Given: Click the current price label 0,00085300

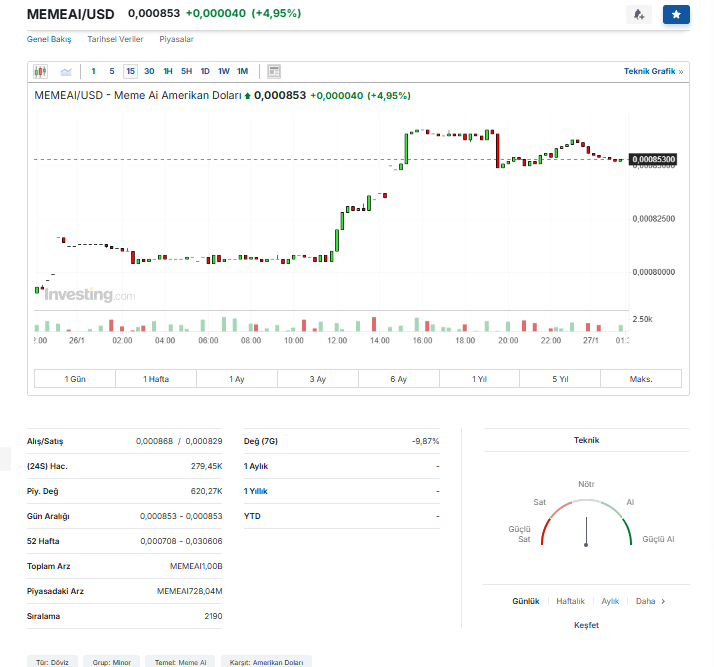Looking at the screenshot, I should tap(653, 159).
